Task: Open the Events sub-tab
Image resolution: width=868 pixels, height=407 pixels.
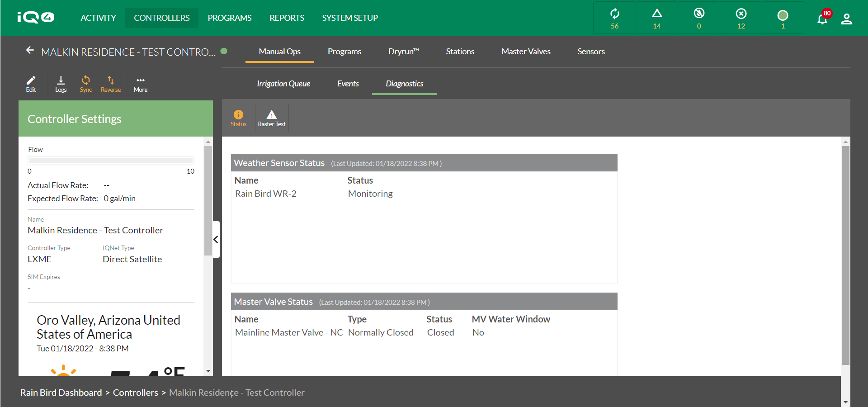Action: pos(348,84)
